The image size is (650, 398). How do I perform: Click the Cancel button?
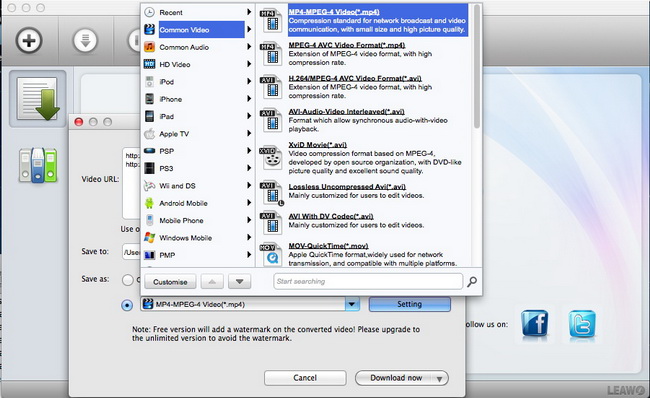click(305, 378)
